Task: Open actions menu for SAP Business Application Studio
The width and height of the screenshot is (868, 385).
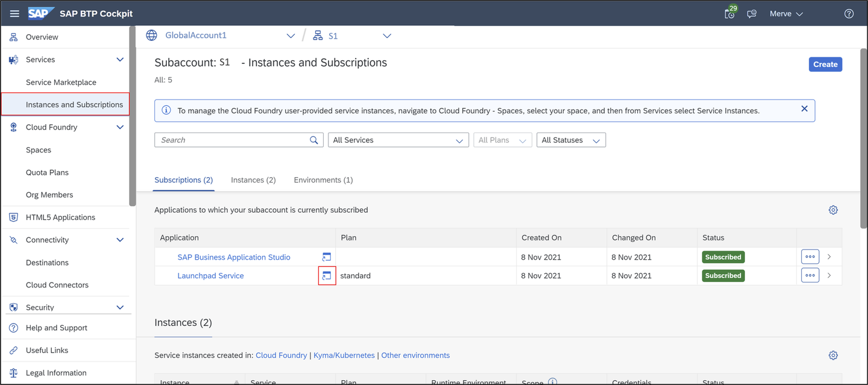Action: (810, 257)
